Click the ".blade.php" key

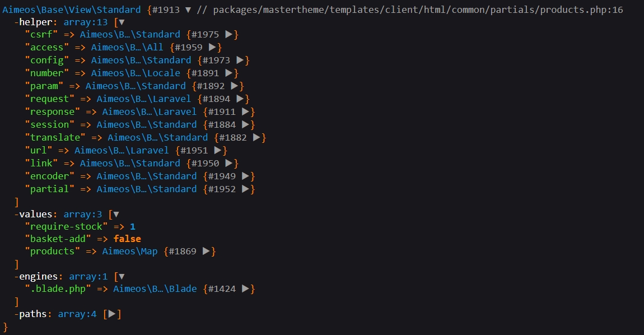click(58, 289)
